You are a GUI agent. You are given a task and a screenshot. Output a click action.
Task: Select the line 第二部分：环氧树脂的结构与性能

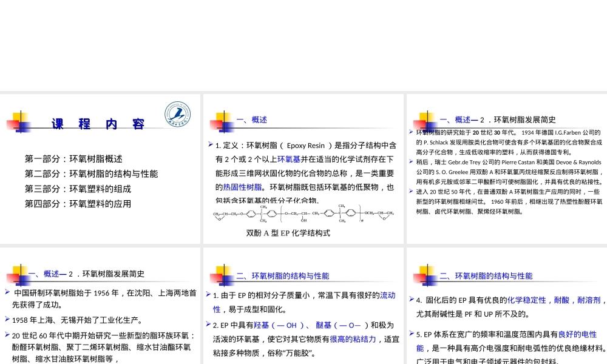pos(92,174)
